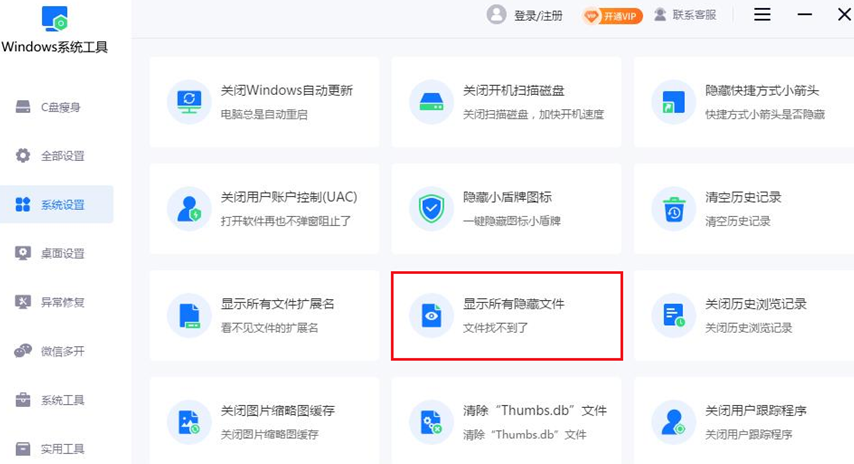854x464 pixels.
Task: Click the 全部设置 gear icon
Action: (23, 156)
